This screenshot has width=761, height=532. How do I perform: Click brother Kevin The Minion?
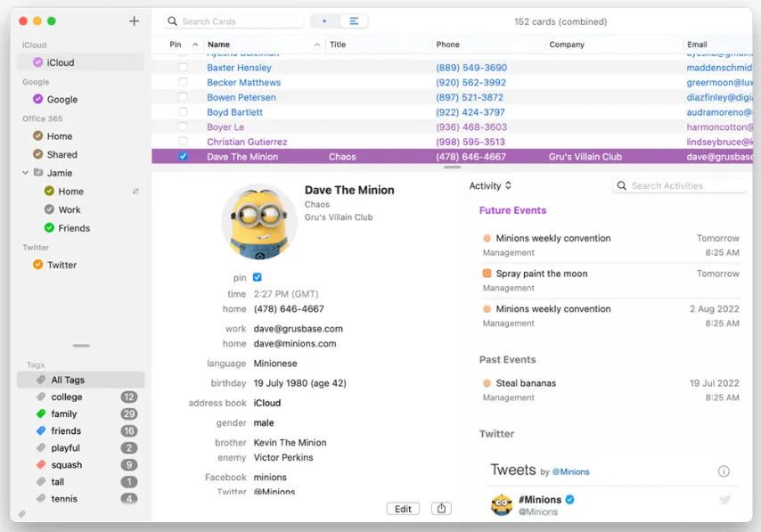pyautogui.click(x=290, y=442)
